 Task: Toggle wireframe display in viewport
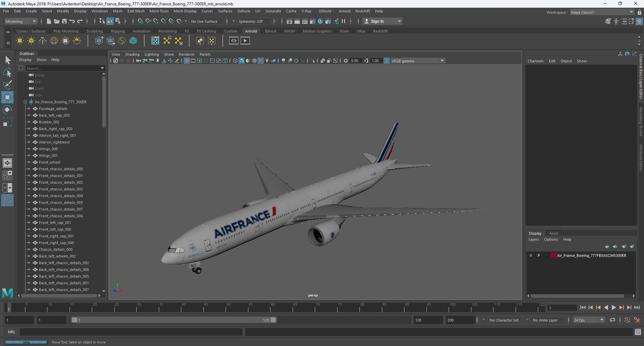[x=235, y=61]
